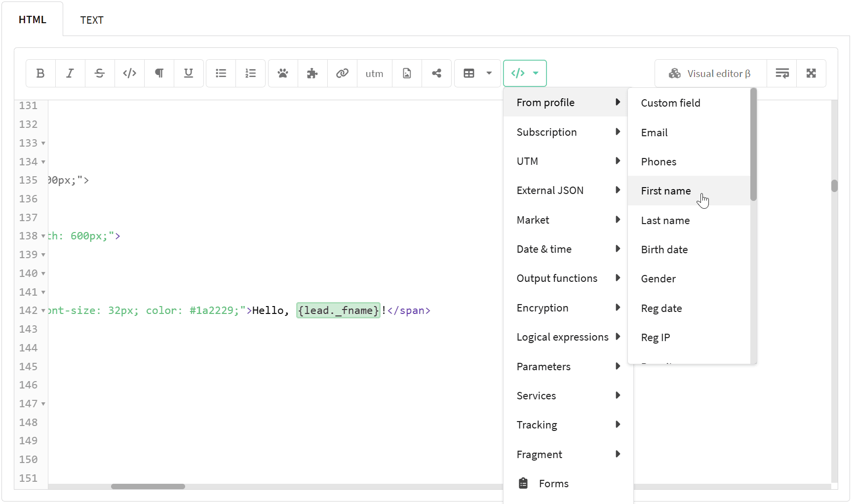Toggle bold formatting in toolbar
Viewport: 853px width, 504px height.
[40, 74]
